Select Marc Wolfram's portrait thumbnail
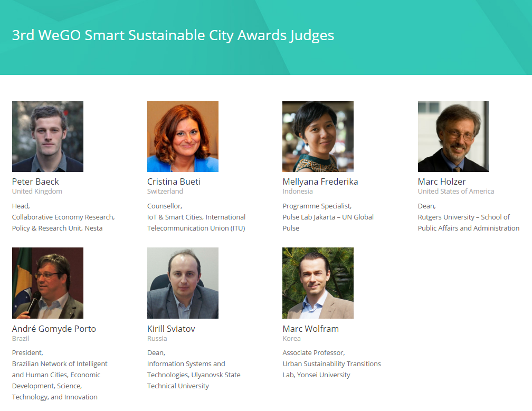Viewport: 532px width, 411px height. pos(318,283)
